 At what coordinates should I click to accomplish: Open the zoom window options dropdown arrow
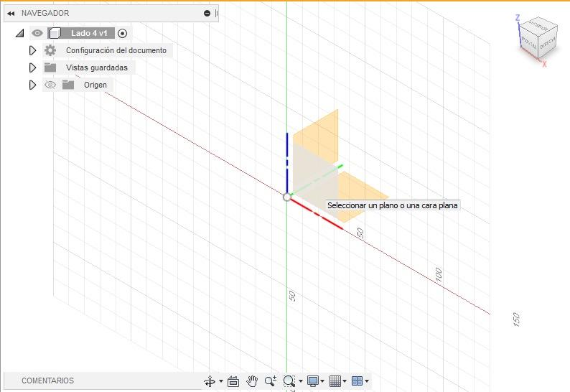pyautogui.click(x=301, y=381)
